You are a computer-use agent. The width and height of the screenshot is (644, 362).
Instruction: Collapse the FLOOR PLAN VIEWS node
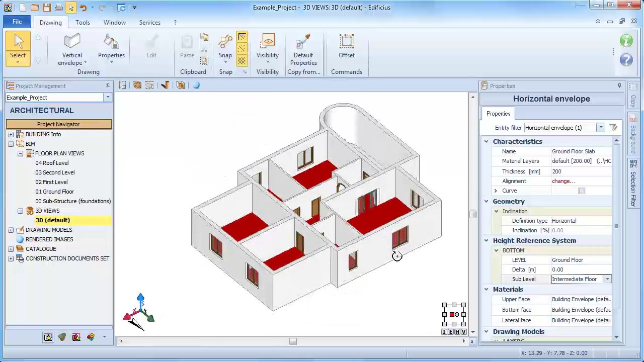coord(20,153)
